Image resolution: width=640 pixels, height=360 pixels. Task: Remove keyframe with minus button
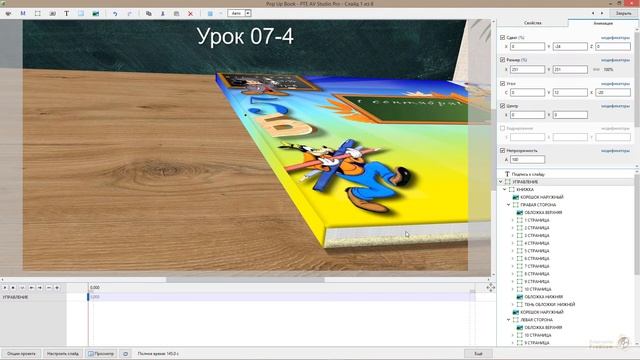(x=49, y=288)
